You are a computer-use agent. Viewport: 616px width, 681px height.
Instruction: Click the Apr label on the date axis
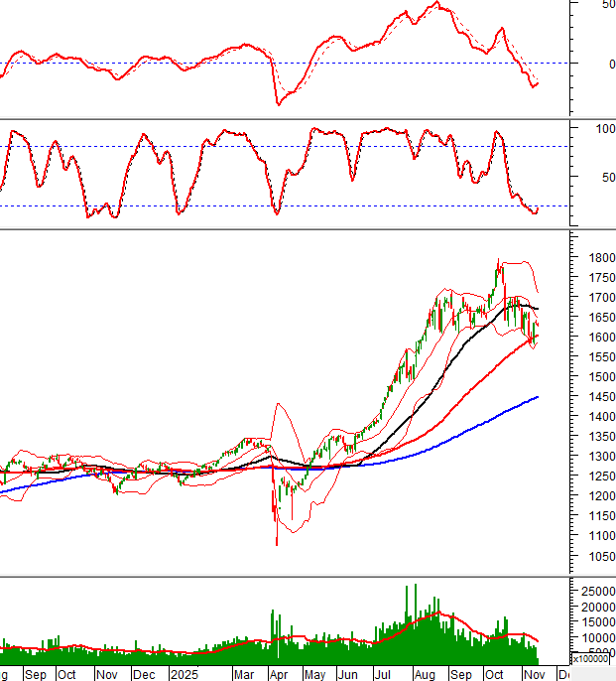pyautogui.click(x=276, y=674)
